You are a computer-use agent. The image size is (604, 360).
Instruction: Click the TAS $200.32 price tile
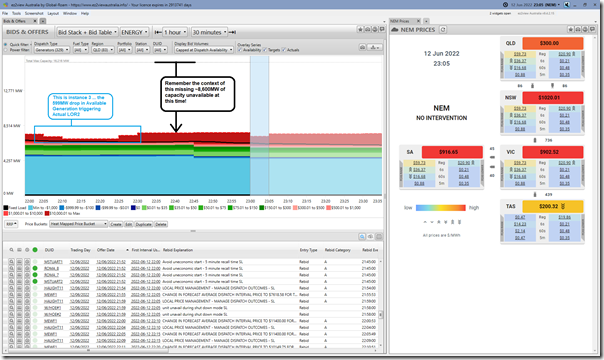tap(553, 206)
